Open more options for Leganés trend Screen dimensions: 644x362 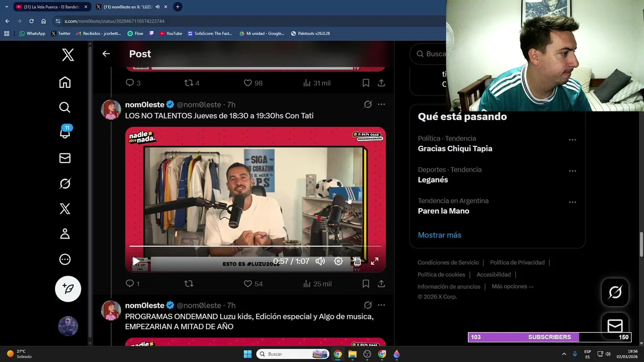572,171
